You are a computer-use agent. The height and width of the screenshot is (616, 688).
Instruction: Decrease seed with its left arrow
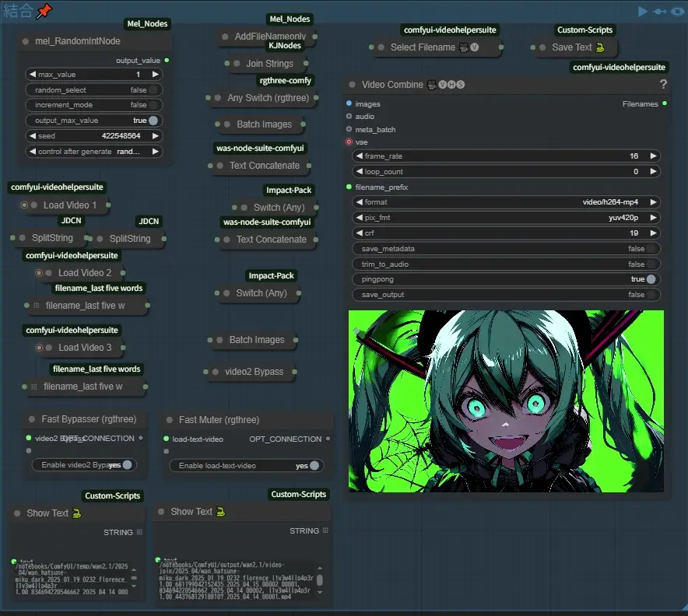(x=33, y=136)
